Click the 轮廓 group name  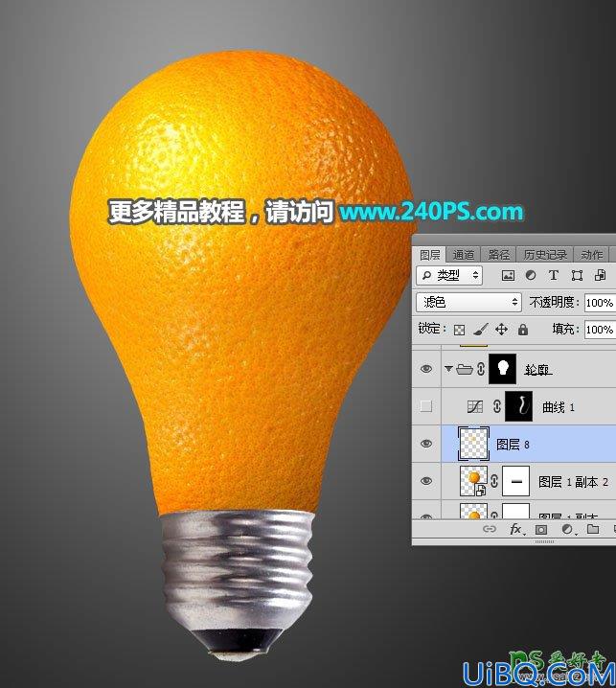click(537, 370)
